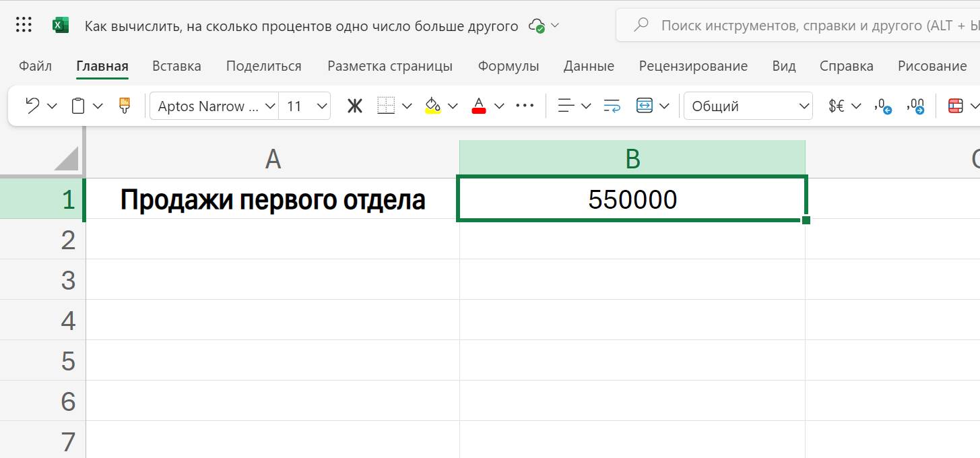980x458 pixels.
Task: Open the number format combo box Общий
Action: [x=748, y=106]
